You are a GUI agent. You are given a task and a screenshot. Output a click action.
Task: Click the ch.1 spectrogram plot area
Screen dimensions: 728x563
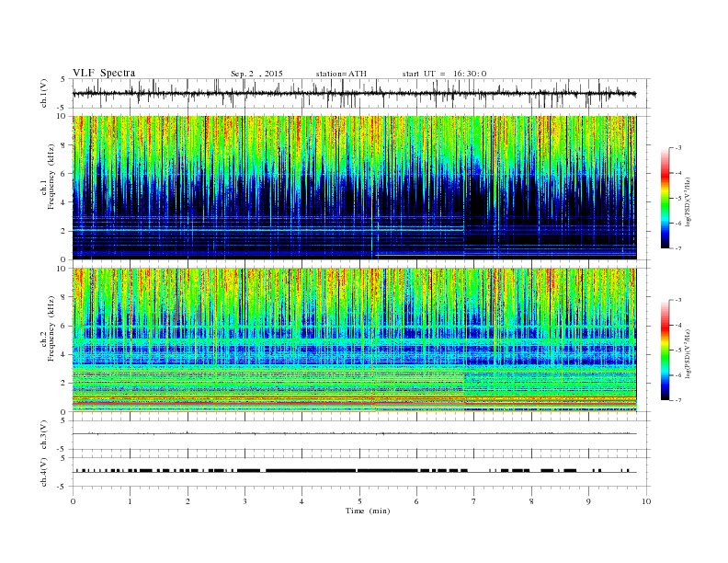pos(354,188)
